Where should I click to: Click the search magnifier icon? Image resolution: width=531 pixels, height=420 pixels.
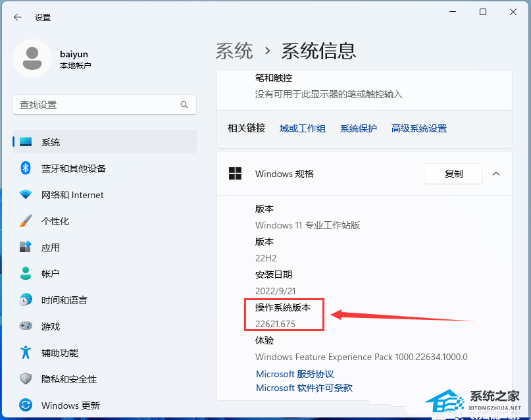click(x=184, y=105)
